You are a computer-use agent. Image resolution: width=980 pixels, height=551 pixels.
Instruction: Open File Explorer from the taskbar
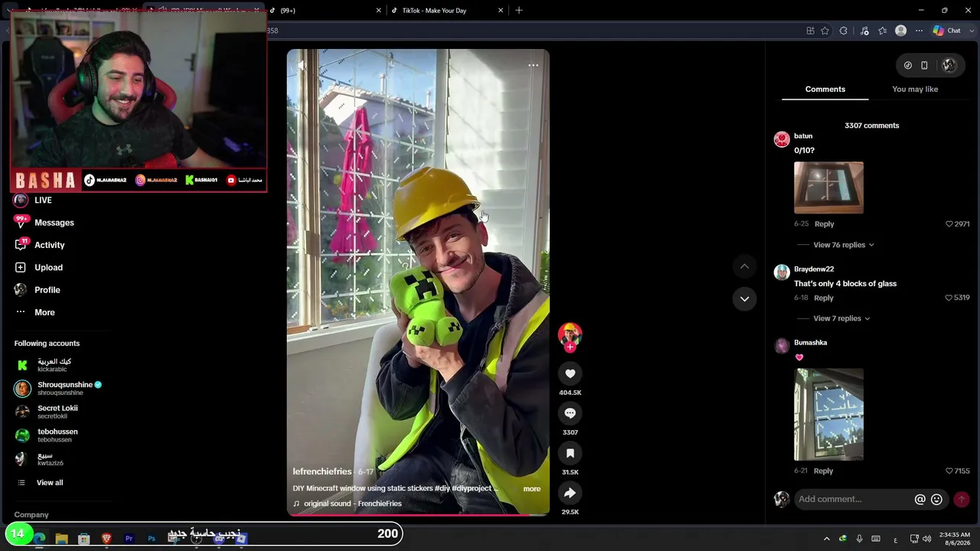point(62,539)
